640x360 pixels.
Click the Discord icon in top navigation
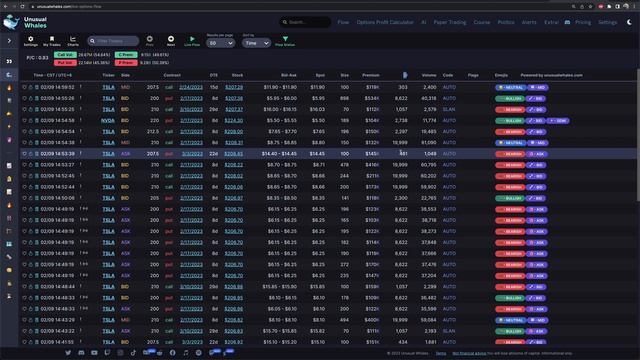click(567, 22)
